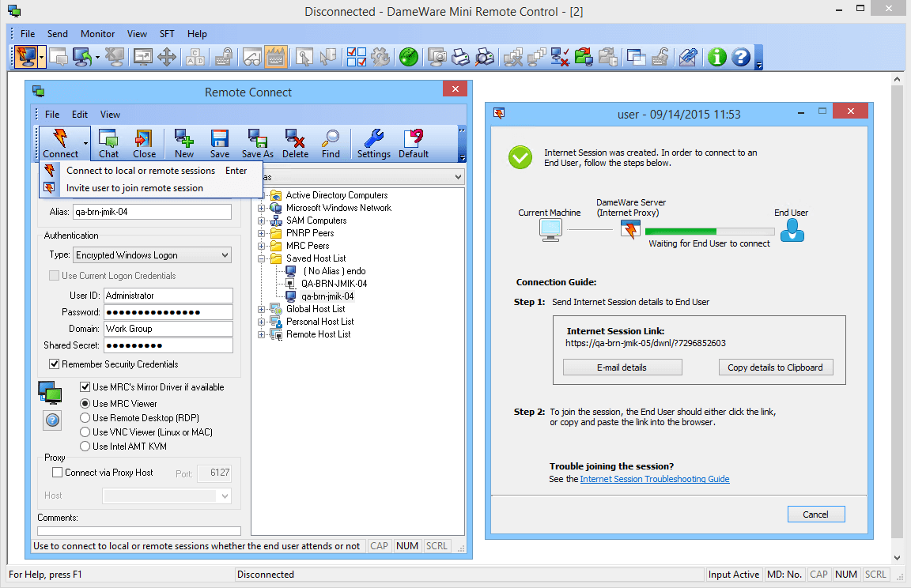The width and height of the screenshot is (911, 588).
Task: Open the Connect button dropdown arrow in Remote Connect
Action: [x=85, y=143]
